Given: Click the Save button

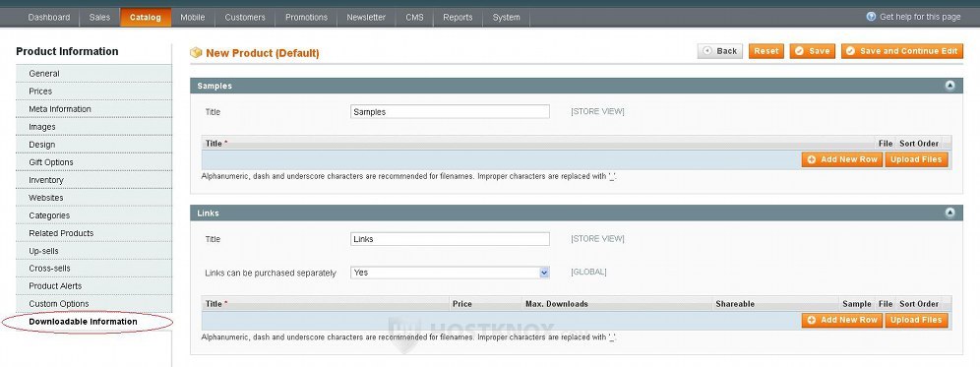Looking at the screenshot, I should click(x=813, y=51).
